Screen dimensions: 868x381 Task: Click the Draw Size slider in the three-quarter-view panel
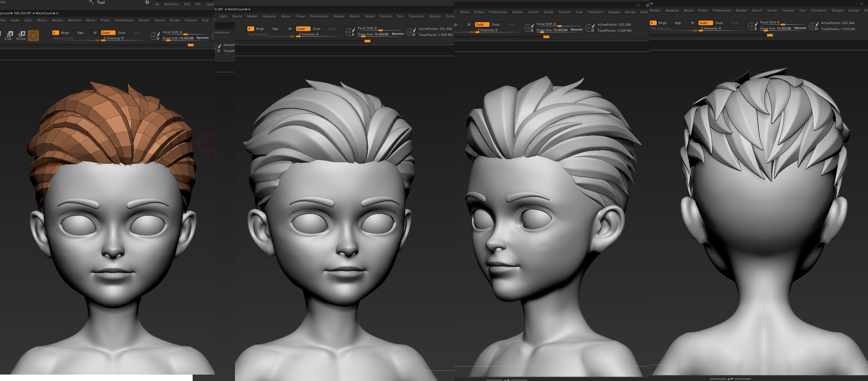tap(559, 30)
